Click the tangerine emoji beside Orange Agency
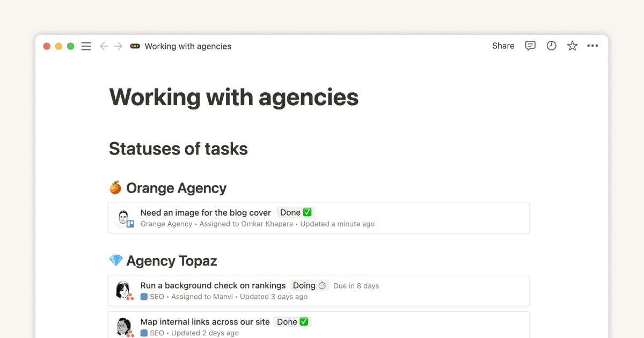 click(115, 187)
